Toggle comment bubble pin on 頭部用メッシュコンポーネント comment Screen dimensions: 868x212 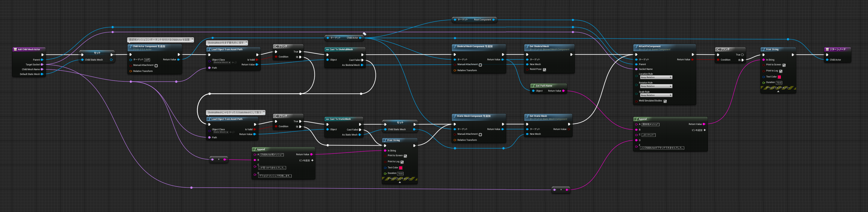click(x=192, y=39)
